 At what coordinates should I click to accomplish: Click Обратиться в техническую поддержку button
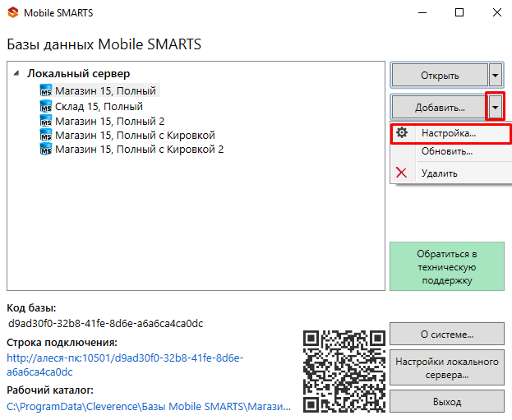coord(447,266)
